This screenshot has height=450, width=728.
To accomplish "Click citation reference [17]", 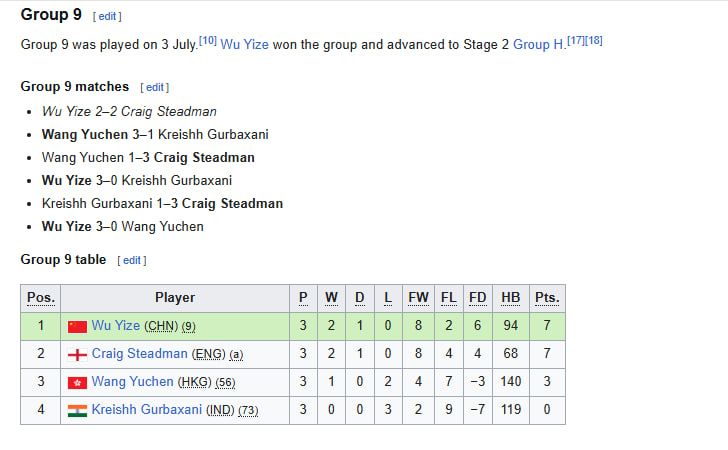I will coord(576,41).
